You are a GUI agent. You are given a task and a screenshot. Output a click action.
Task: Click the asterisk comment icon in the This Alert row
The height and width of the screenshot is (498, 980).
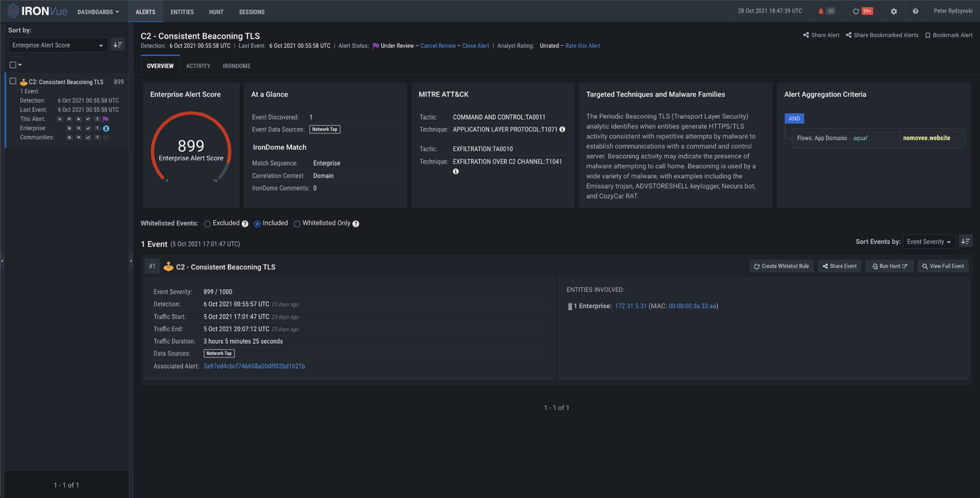pos(69,119)
